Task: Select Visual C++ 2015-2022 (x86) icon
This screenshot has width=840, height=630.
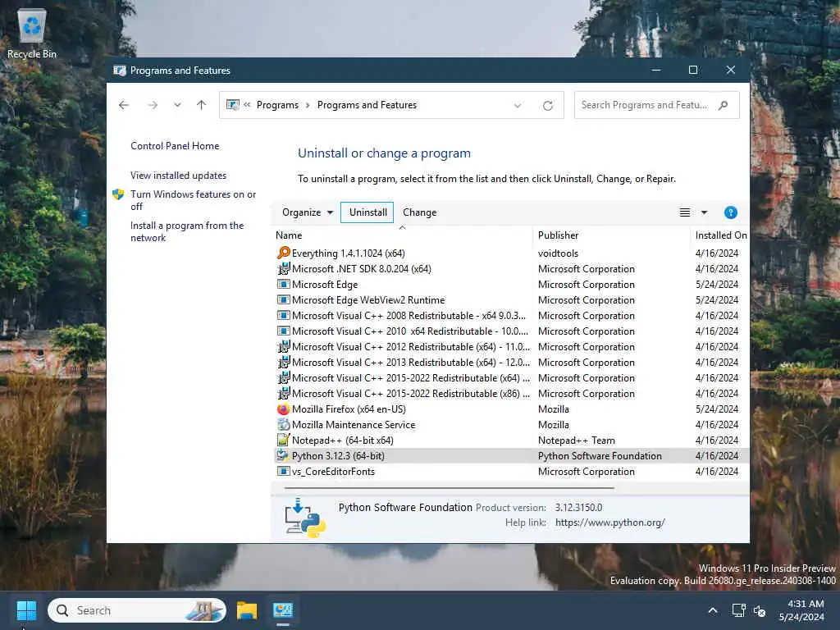Action: tap(283, 393)
